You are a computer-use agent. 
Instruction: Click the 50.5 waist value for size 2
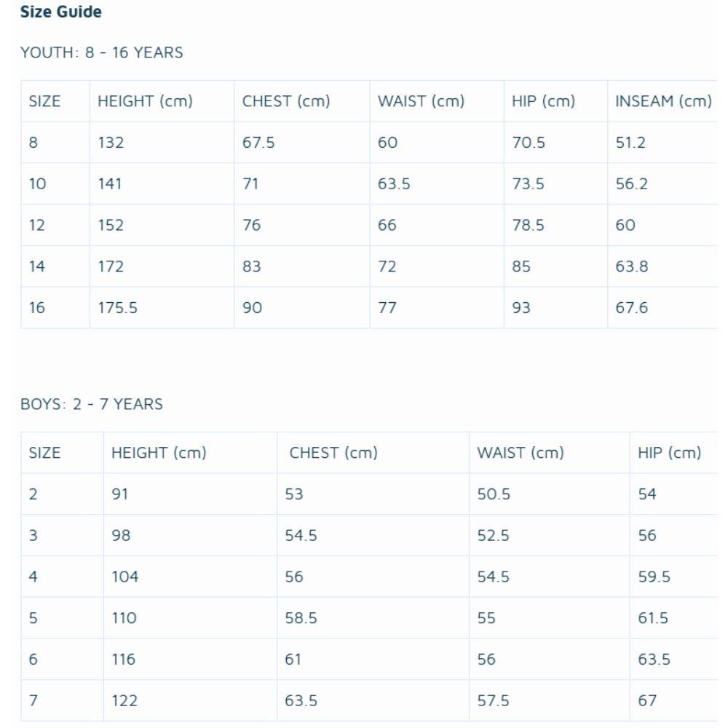click(x=549, y=494)
